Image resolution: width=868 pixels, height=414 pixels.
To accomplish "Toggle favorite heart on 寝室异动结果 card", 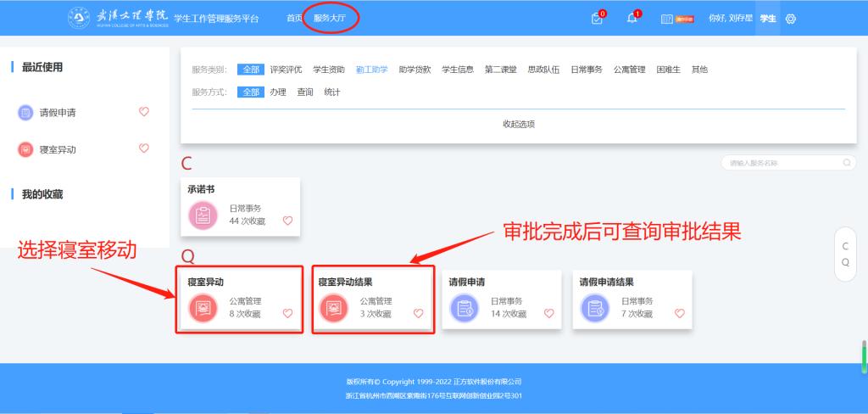I will click(418, 313).
